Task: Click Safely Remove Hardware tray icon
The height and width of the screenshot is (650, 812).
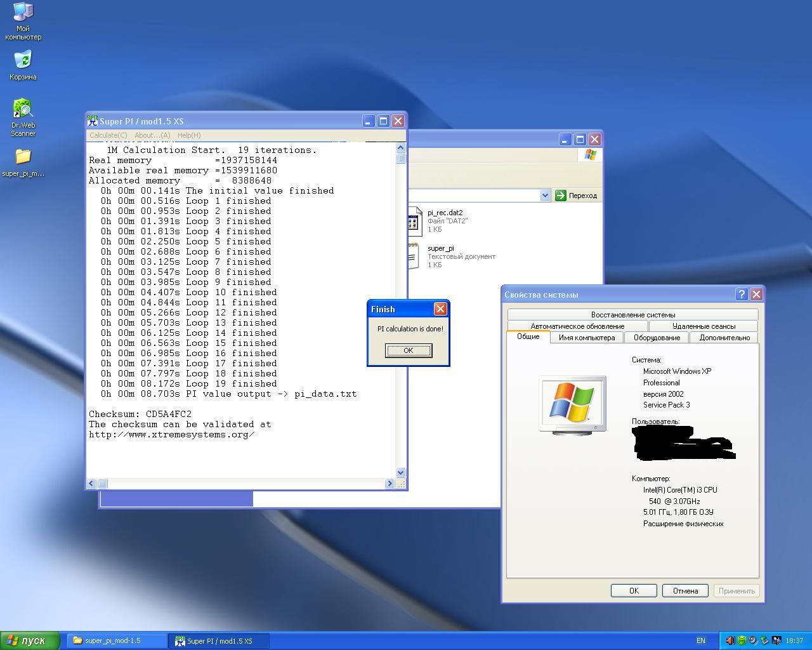Action: click(x=764, y=640)
